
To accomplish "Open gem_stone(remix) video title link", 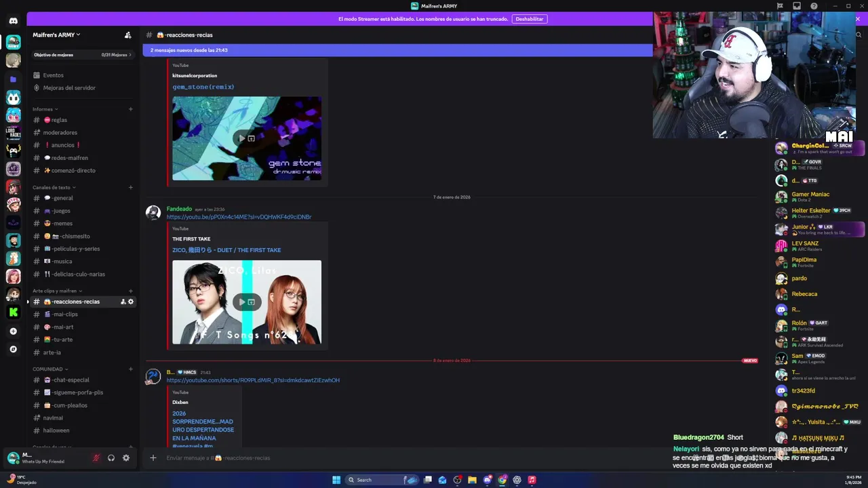I will pyautogui.click(x=203, y=87).
